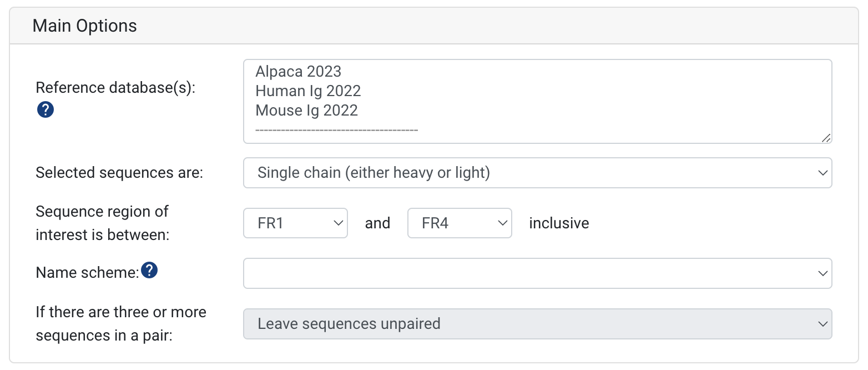Screen dimensions: 868x370
Task: Click the word inclusive next to FR4
Action: point(558,223)
